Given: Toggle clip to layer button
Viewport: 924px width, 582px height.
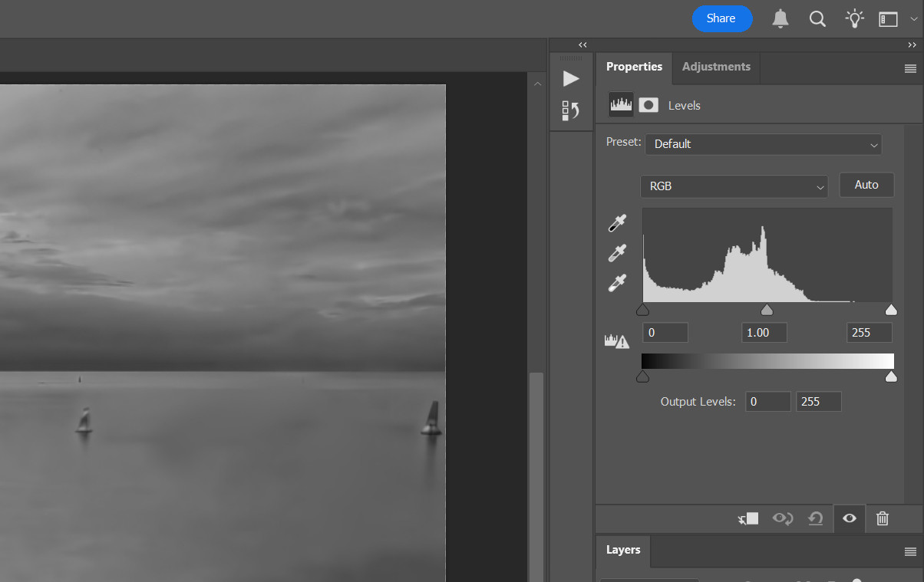Looking at the screenshot, I should coord(748,518).
